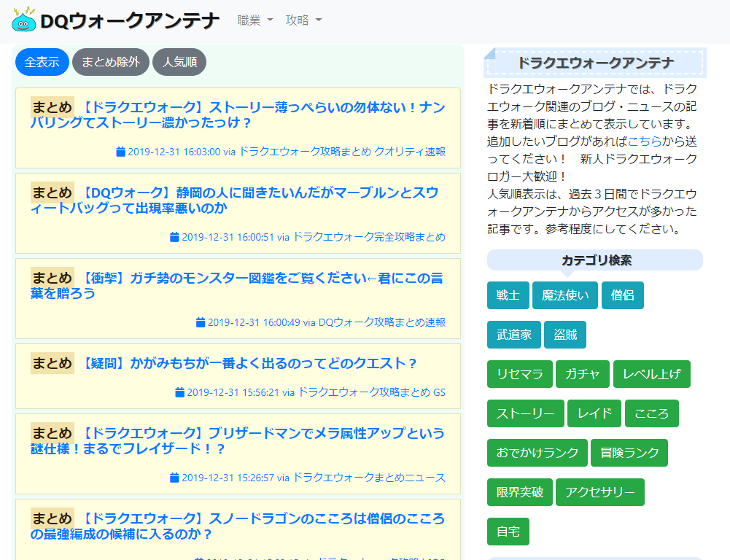Click calendar icon beside 16:00:49 timestamp
The height and width of the screenshot is (560, 730).
click(201, 322)
